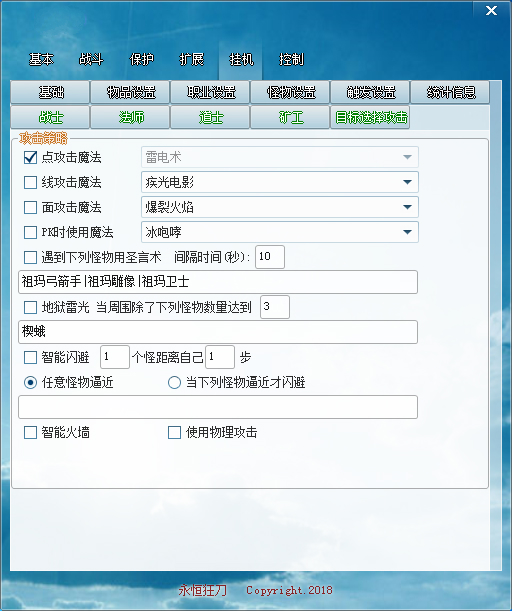Click the empty monster list field under 任意怪物逼近
512x611 pixels.
pyautogui.click(x=218, y=407)
